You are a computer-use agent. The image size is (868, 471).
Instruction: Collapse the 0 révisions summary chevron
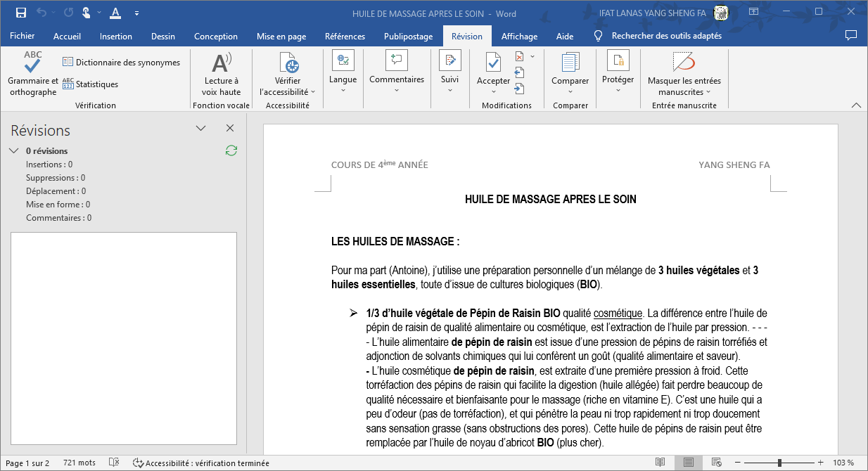point(14,150)
